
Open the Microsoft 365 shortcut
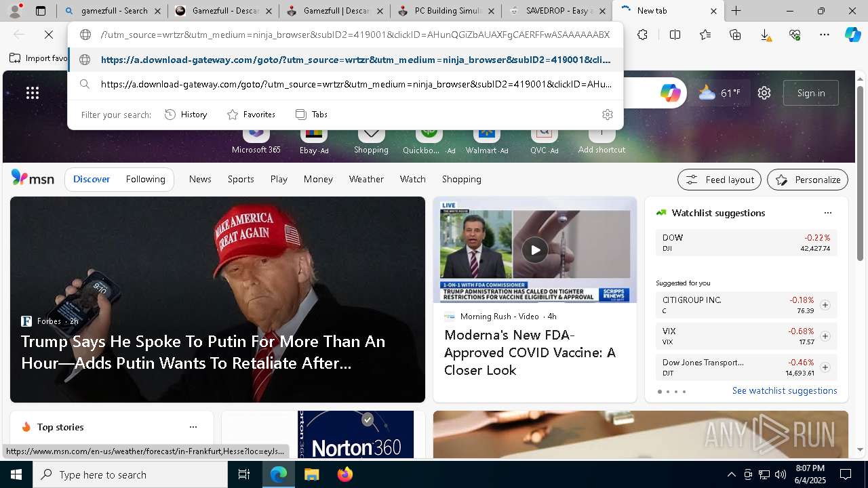[256, 141]
